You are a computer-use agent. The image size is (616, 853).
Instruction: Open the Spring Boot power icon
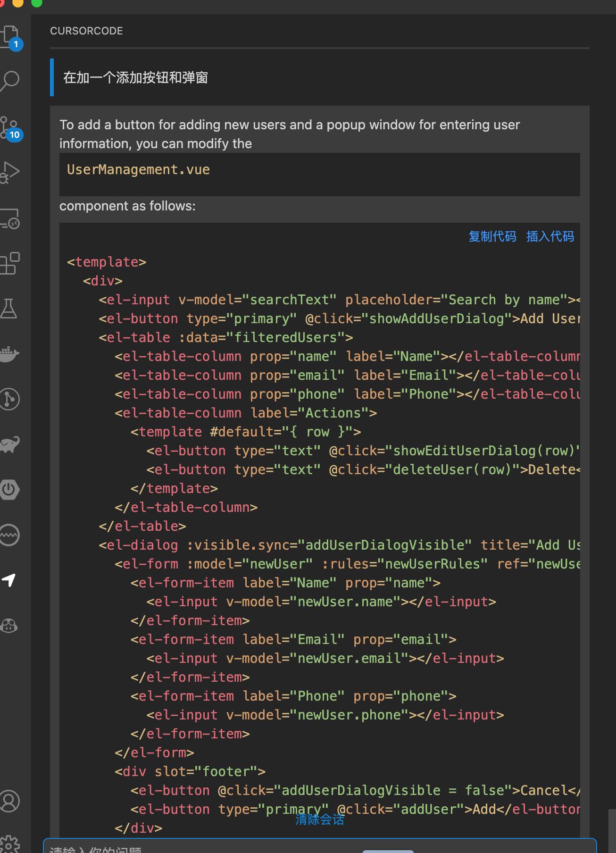(x=9, y=489)
